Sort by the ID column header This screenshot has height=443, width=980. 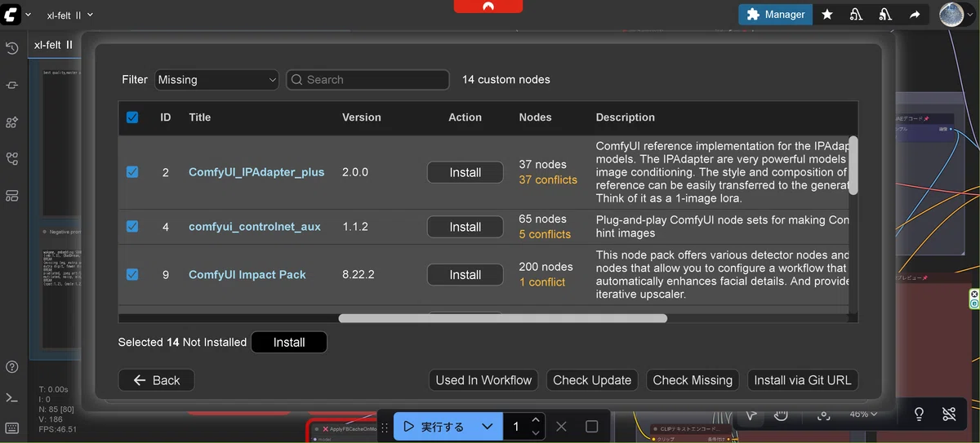click(166, 117)
